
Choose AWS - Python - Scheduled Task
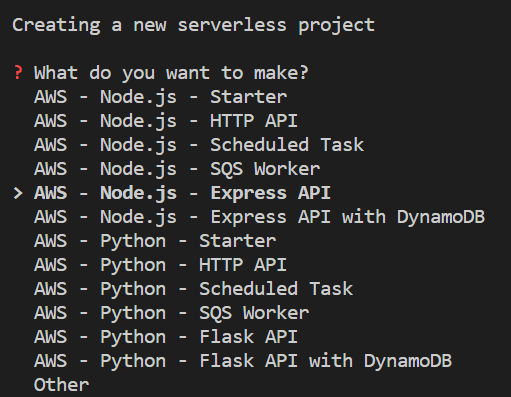193,289
